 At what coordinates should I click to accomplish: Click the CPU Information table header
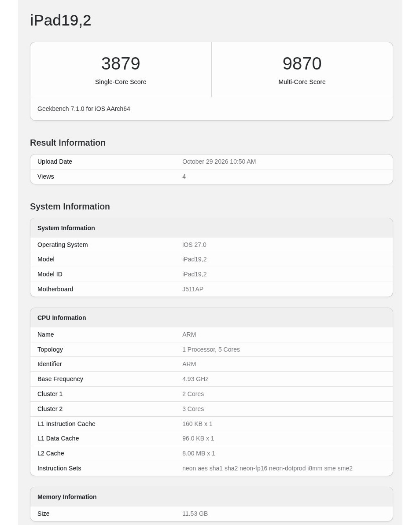(62, 318)
